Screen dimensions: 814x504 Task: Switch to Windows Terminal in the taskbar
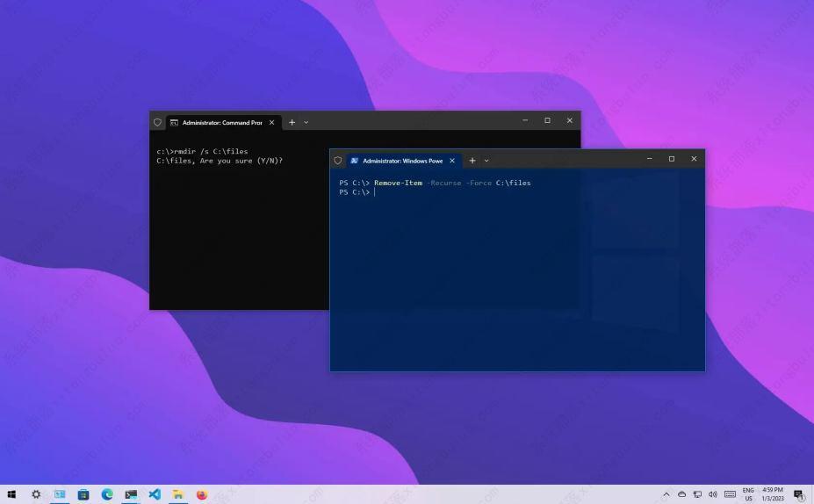(x=131, y=494)
